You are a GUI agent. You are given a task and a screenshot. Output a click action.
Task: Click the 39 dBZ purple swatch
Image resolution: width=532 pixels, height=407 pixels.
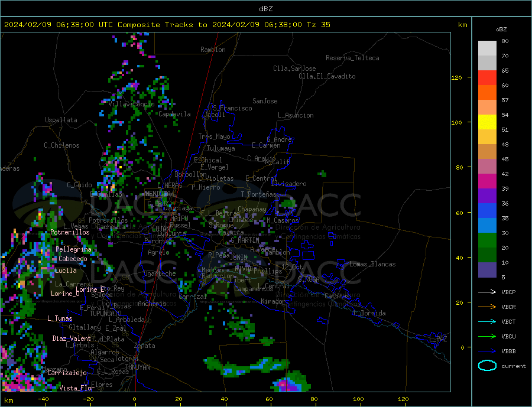point(487,196)
